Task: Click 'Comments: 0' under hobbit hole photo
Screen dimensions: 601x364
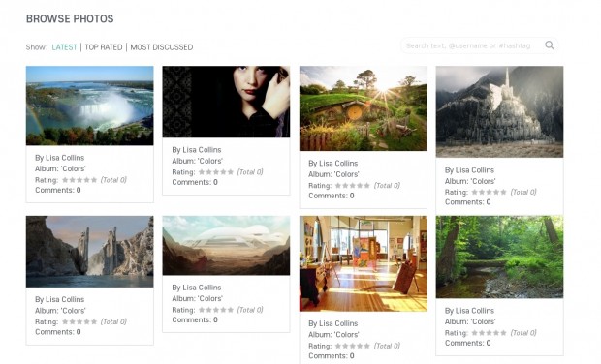Action: pyautogui.click(x=332, y=196)
